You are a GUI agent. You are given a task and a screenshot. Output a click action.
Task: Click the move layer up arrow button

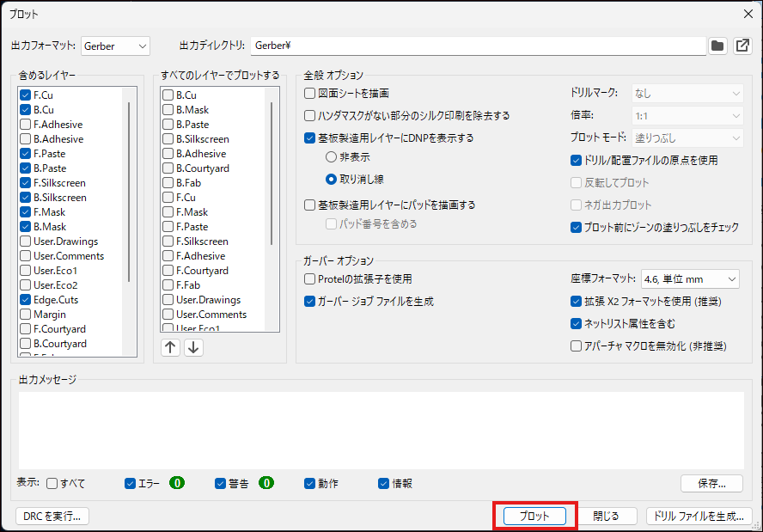171,347
